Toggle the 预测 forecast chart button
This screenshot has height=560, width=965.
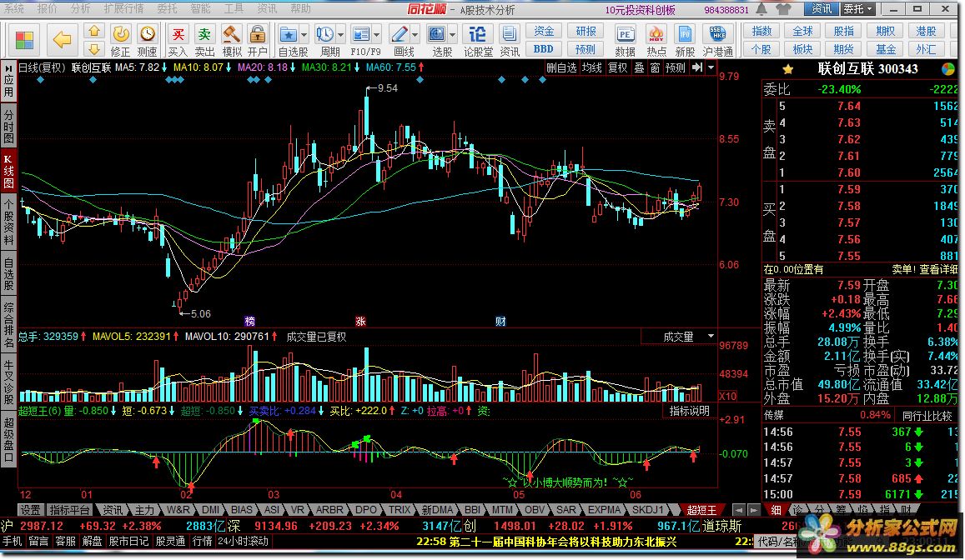tap(675, 67)
